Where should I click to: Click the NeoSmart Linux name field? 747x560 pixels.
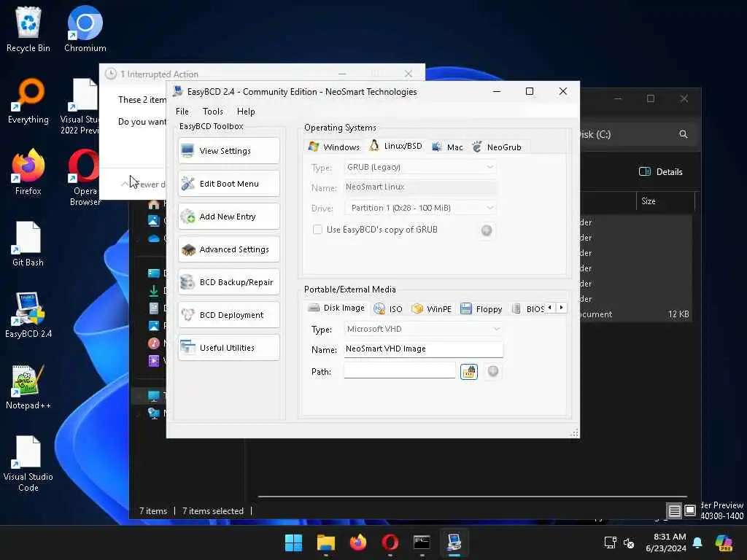tap(420, 187)
